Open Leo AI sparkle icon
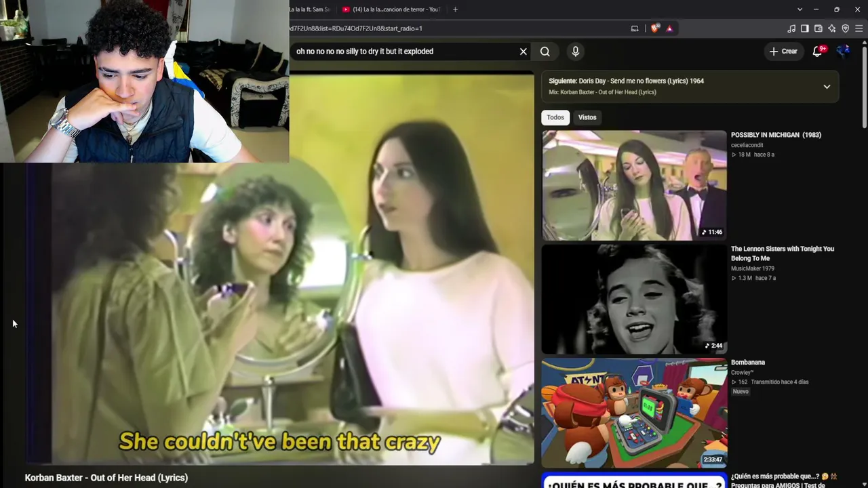Image resolution: width=868 pixels, height=488 pixels. click(832, 28)
